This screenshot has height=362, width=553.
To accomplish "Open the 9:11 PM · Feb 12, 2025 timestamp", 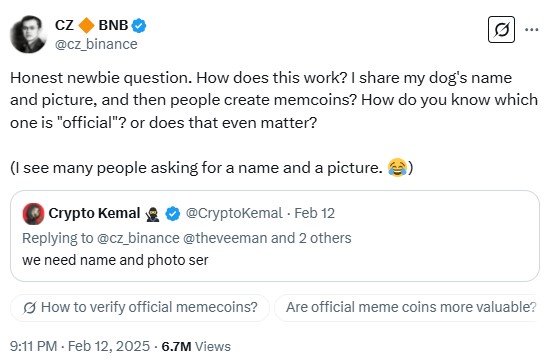I will click(80, 346).
